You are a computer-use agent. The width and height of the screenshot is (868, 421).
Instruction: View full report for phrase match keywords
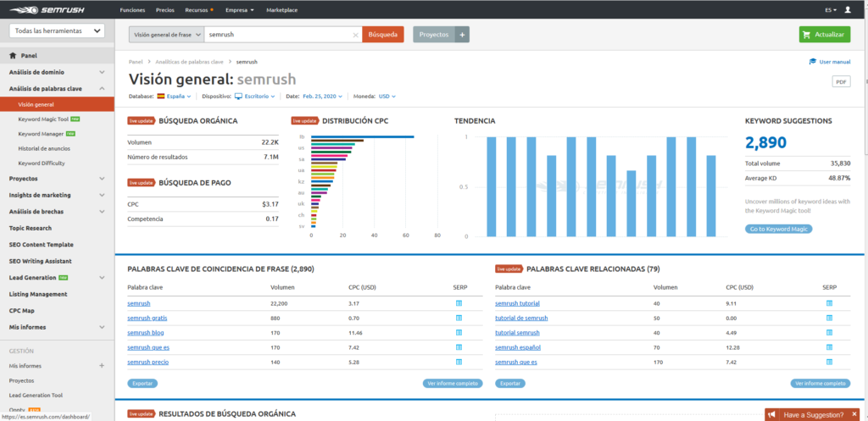coord(453,384)
